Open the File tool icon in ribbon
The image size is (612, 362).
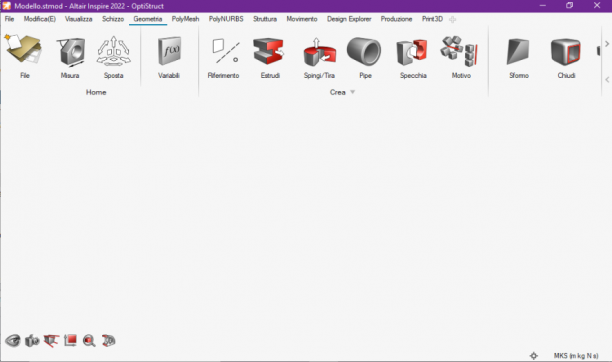tap(23, 49)
